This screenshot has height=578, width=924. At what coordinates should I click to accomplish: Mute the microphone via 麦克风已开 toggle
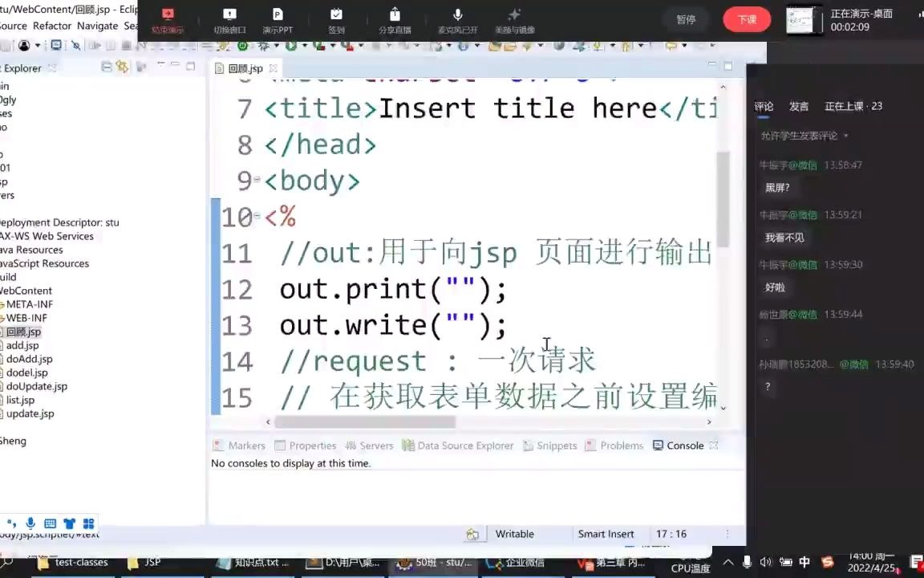tap(457, 19)
